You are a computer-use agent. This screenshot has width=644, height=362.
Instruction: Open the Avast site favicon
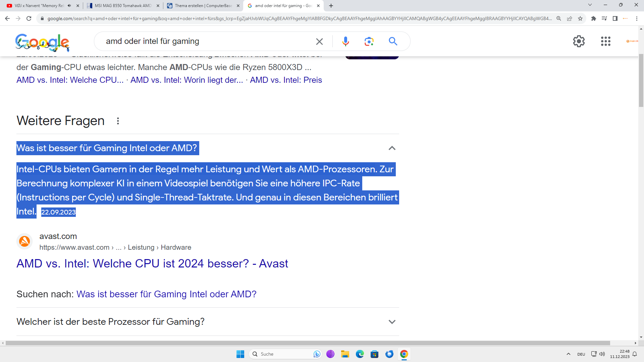[x=24, y=241]
